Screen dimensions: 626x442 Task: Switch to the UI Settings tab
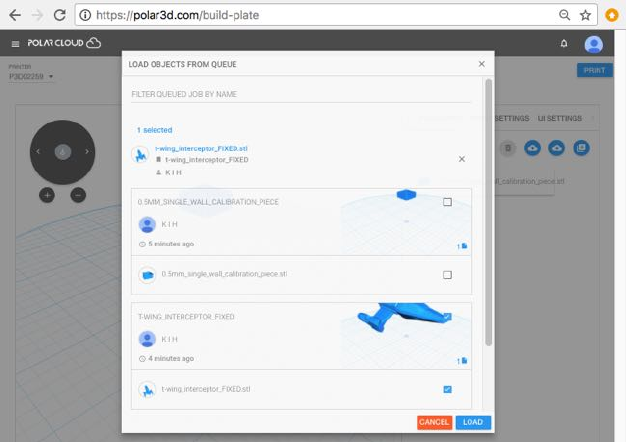click(560, 118)
